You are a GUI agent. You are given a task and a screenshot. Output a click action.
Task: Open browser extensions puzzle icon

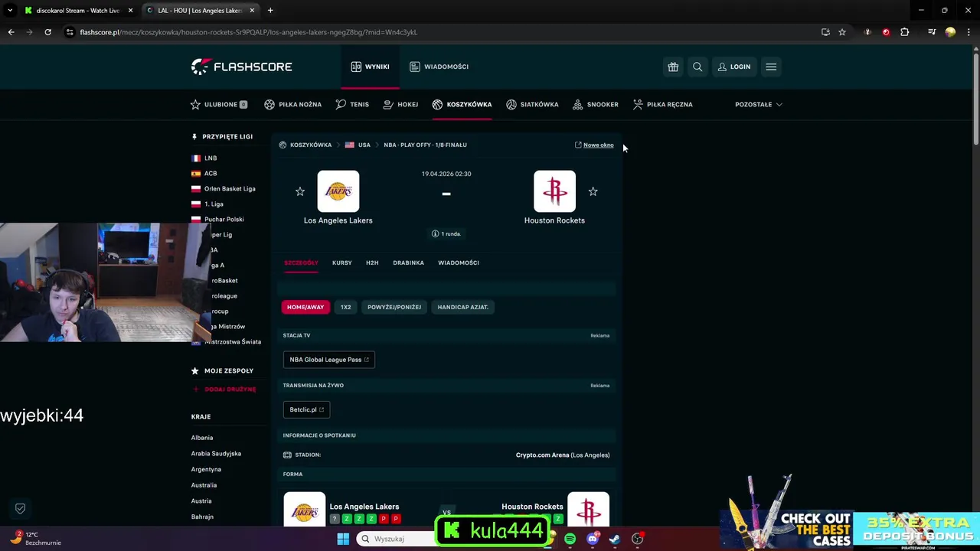click(x=904, y=32)
